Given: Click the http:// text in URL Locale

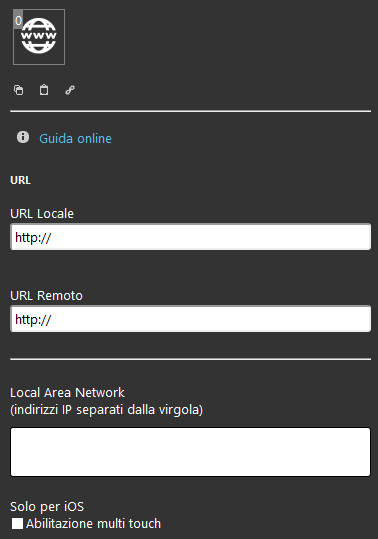Looking at the screenshot, I should pyautogui.click(x=33, y=238).
